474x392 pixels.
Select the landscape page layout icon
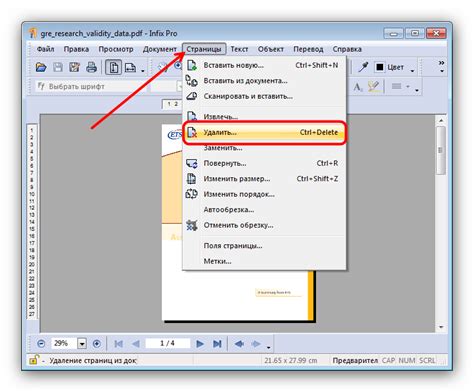[130, 68]
